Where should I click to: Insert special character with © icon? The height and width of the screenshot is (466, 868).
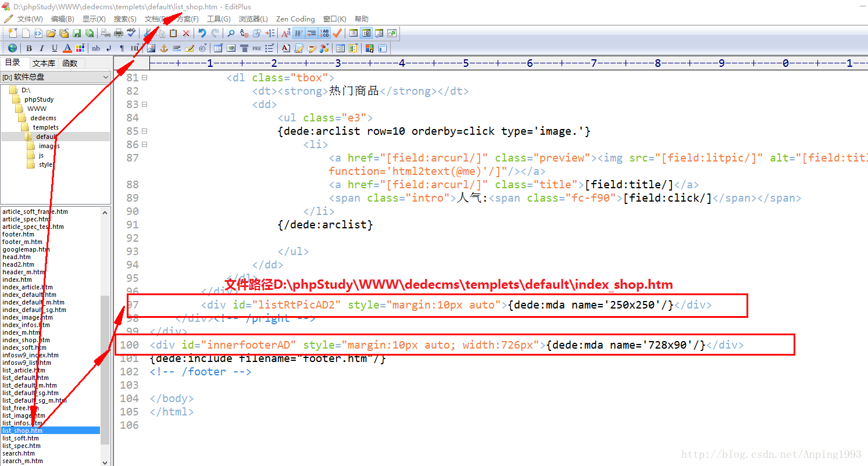pos(202,48)
